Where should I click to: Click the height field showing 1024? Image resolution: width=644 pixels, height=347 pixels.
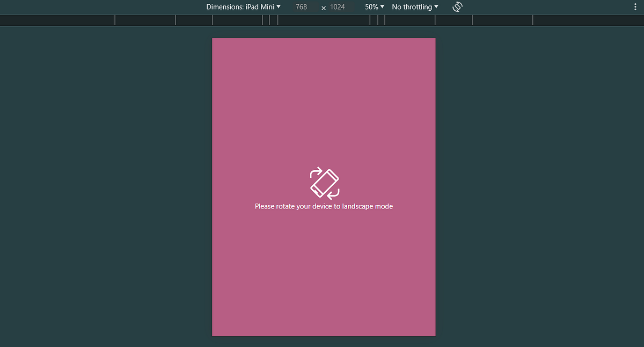click(x=337, y=7)
